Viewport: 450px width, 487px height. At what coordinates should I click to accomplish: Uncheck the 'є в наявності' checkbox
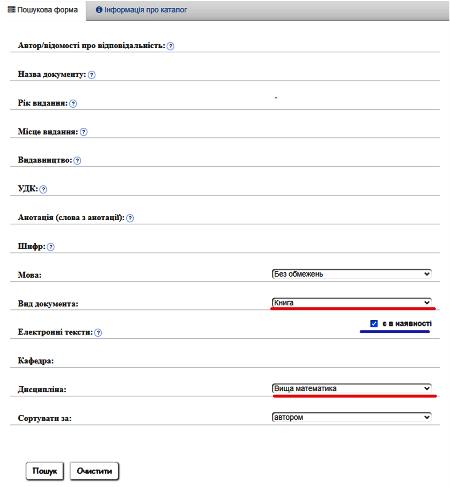tap(374, 323)
